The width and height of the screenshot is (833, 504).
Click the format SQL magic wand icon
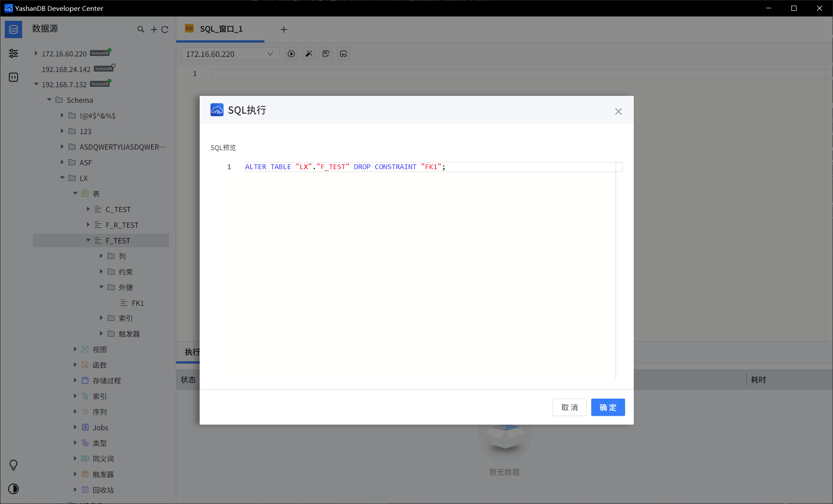click(x=309, y=54)
